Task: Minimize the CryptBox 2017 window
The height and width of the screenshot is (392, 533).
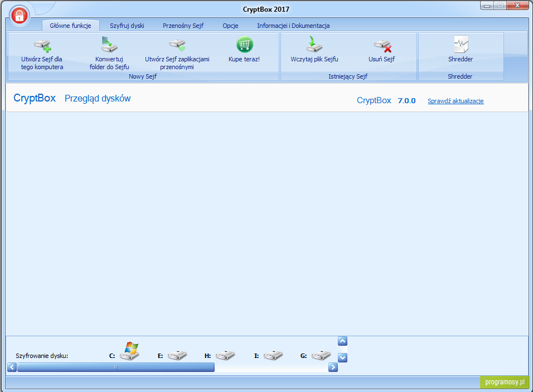Action: [487, 6]
